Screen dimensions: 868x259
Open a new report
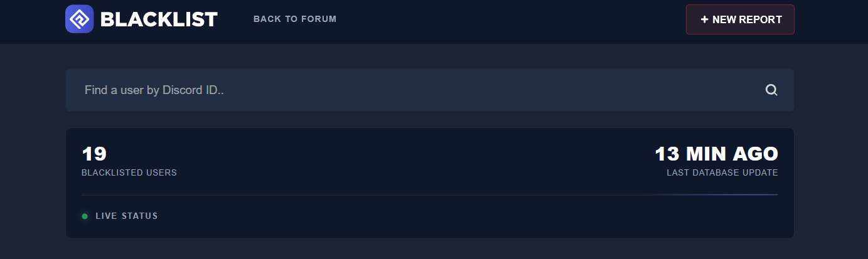pos(740,19)
